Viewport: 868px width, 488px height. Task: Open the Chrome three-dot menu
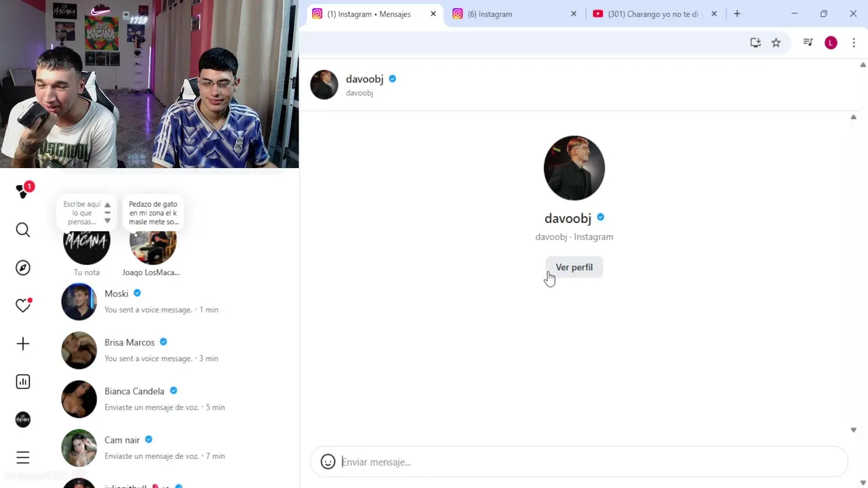click(854, 43)
